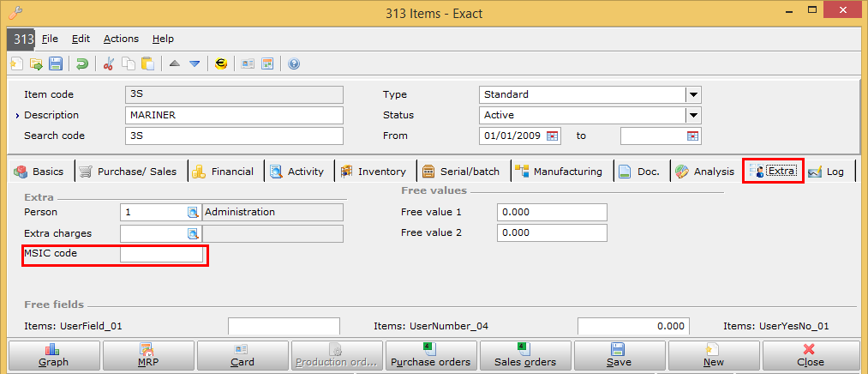Switch to the Financial tab

224,172
